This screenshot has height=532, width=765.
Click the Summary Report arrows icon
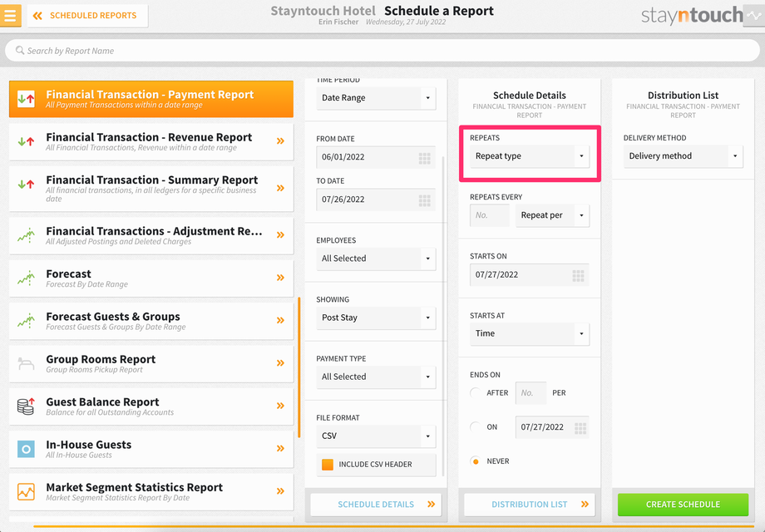tap(26, 185)
